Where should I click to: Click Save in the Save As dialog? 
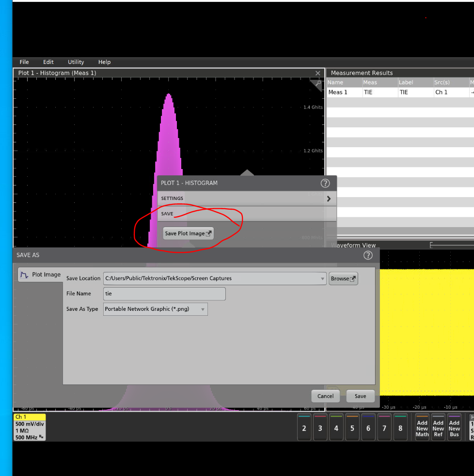point(361,396)
